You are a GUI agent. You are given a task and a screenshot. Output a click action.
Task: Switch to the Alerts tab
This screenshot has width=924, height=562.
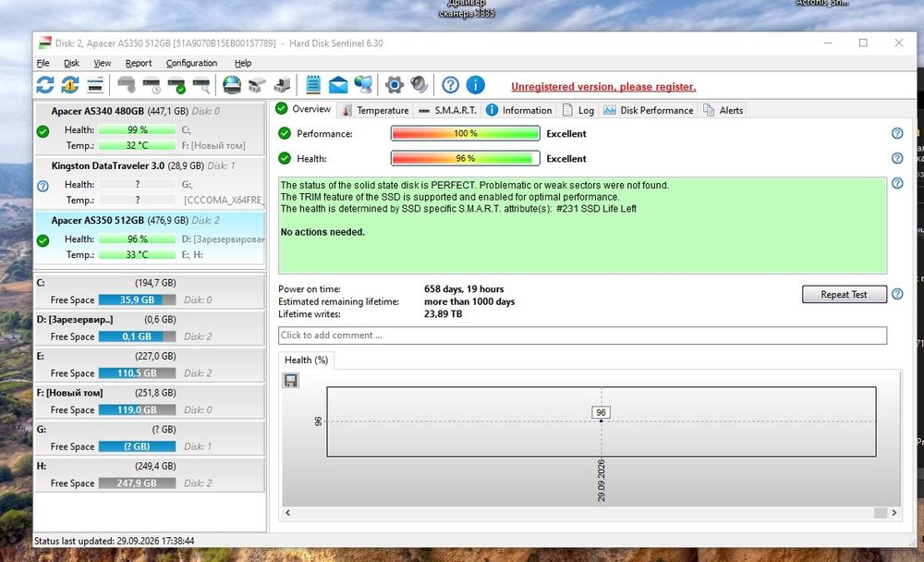(723, 110)
